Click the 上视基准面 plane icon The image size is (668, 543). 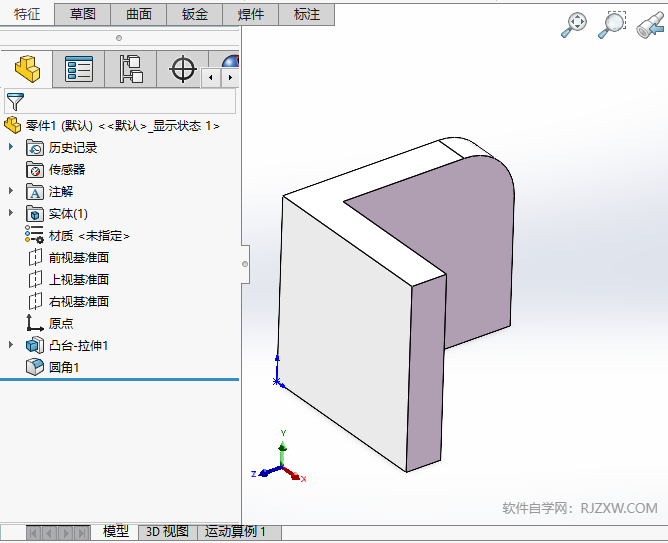(x=35, y=279)
